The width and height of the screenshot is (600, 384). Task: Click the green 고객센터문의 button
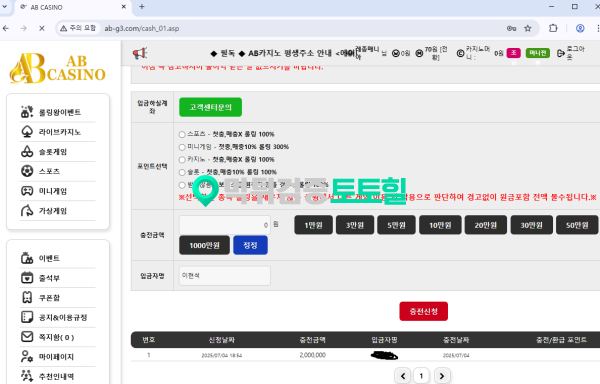(x=210, y=107)
